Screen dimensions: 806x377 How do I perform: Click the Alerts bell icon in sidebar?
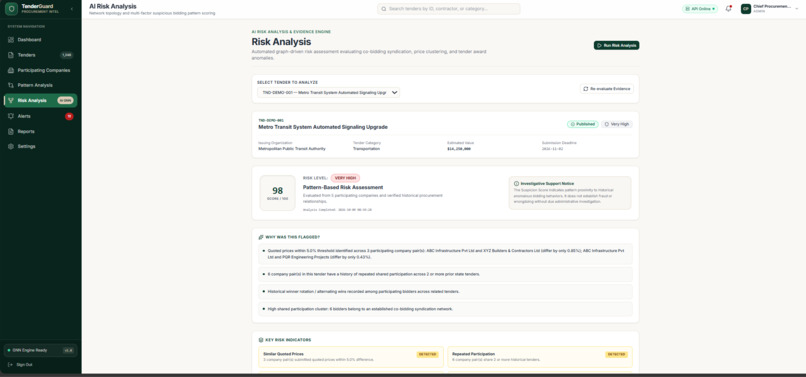[11, 116]
